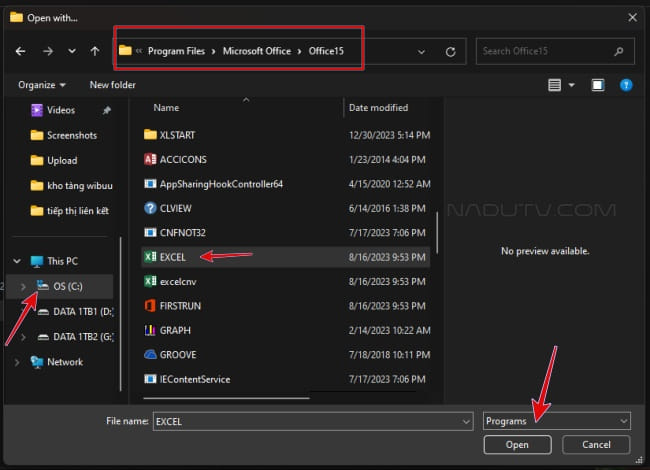The image size is (650, 470).
Task: Select the CNFNOT32 file icon
Action: tap(150, 233)
